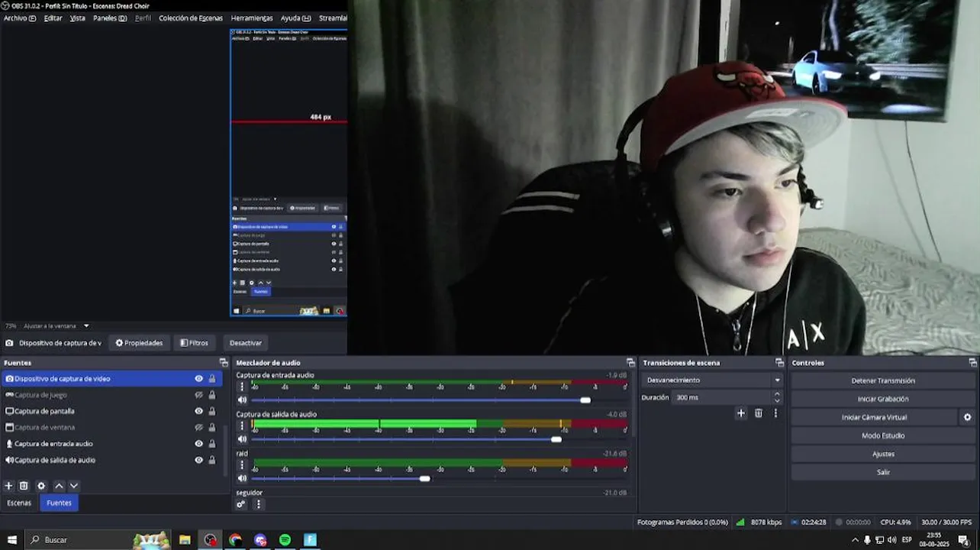Image resolution: width=980 pixels, height=550 pixels.
Task: Remove the scene transition with trash icon
Action: [758, 413]
